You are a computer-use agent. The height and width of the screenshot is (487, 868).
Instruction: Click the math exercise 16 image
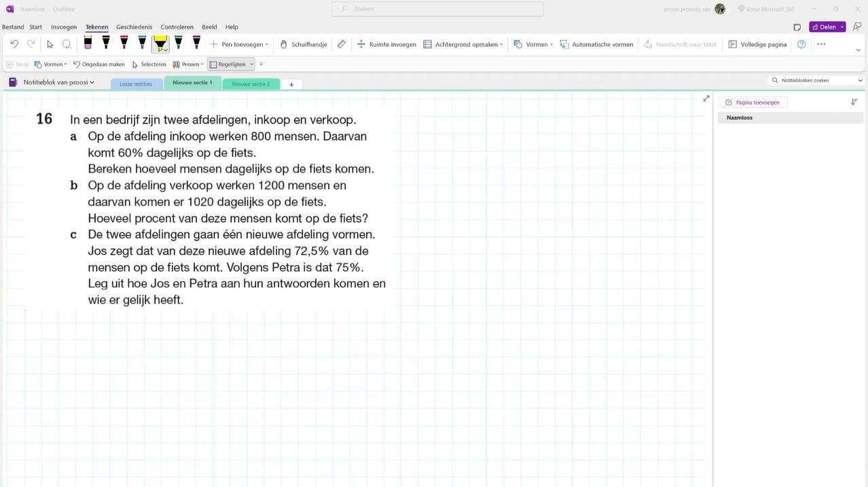[211, 209]
